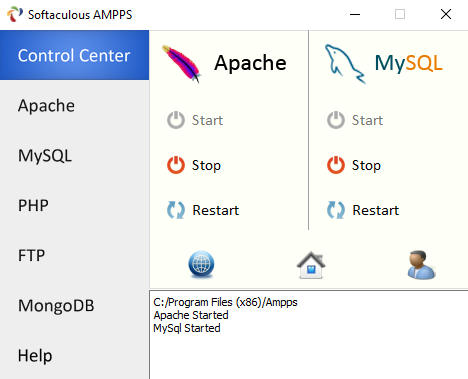Open the MongoDB sidebar section
The width and height of the screenshot is (468, 379).
tap(74, 305)
